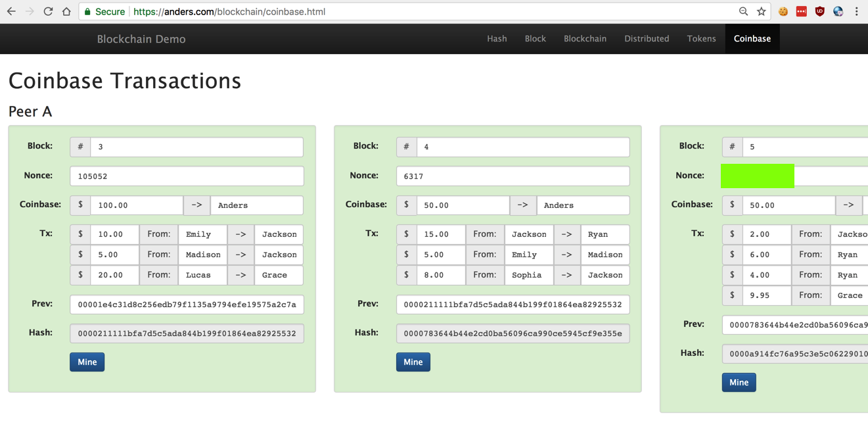Edit block number field showing 5
The image size is (868, 423).
pos(805,147)
